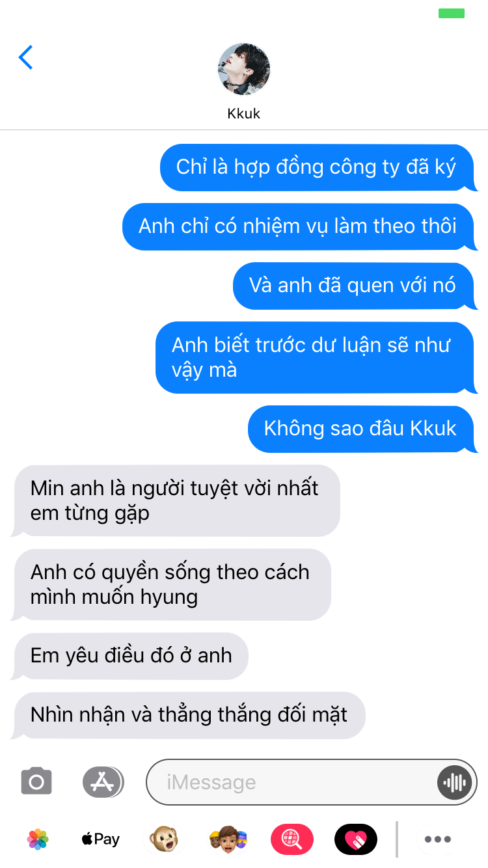The image size is (488, 868).
Task: Show more apps with the three dots
Action: (437, 839)
